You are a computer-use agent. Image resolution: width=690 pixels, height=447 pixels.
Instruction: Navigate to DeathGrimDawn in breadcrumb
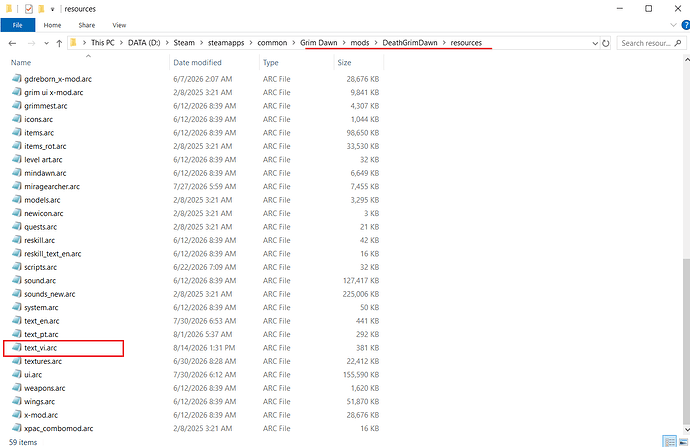click(410, 43)
